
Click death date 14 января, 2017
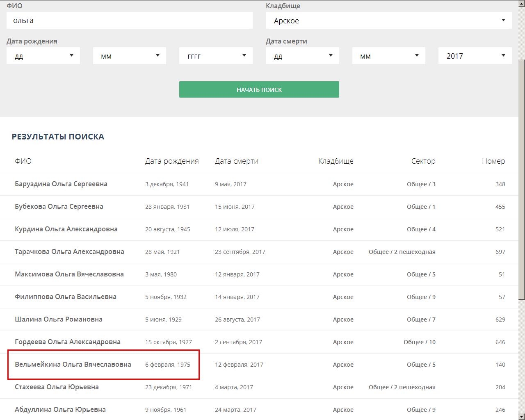tap(237, 297)
